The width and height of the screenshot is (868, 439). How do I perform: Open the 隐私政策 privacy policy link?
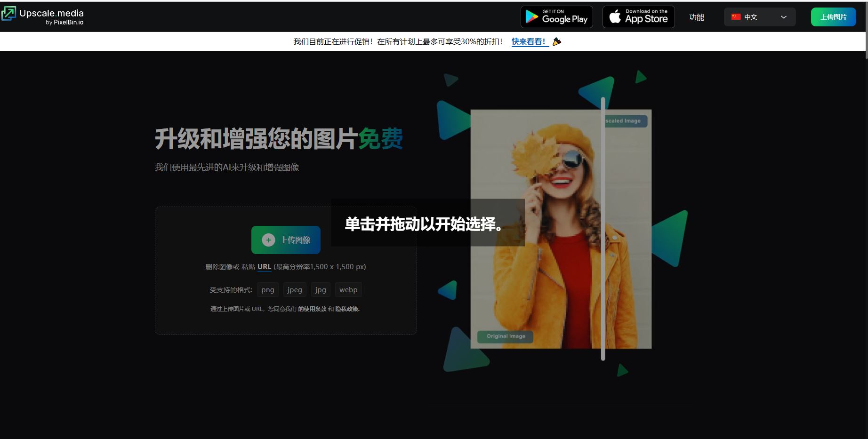[347, 309]
